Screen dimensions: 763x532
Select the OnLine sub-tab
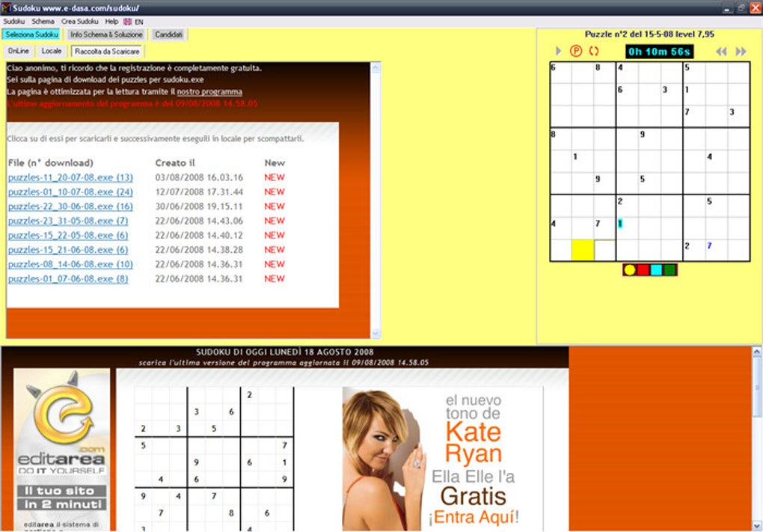tap(18, 51)
